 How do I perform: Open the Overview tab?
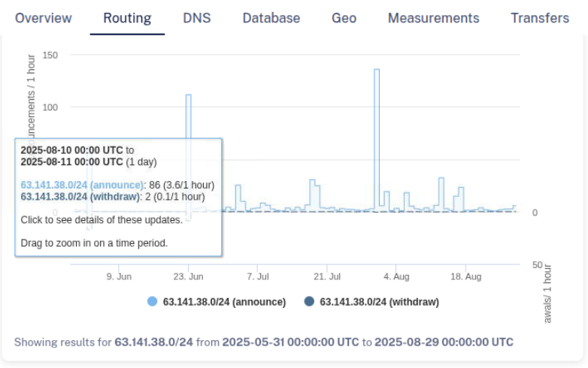click(44, 18)
